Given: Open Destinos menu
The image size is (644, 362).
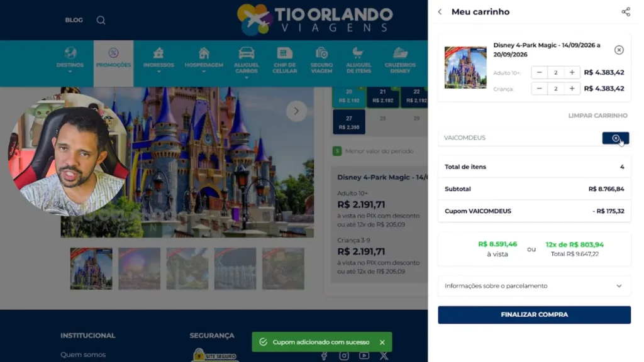Looking at the screenshot, I should 70,60.
